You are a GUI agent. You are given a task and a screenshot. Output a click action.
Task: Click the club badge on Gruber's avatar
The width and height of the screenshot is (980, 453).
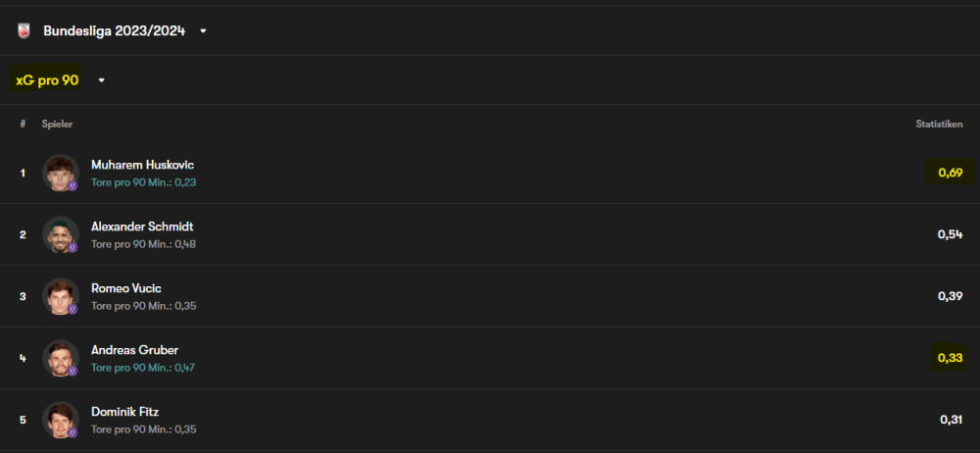point(73,371)
